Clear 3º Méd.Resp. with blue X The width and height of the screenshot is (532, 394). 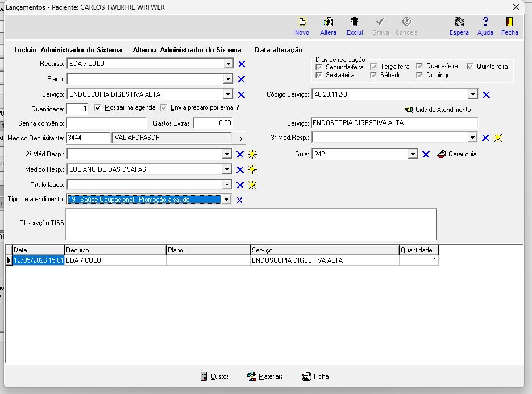485,138
